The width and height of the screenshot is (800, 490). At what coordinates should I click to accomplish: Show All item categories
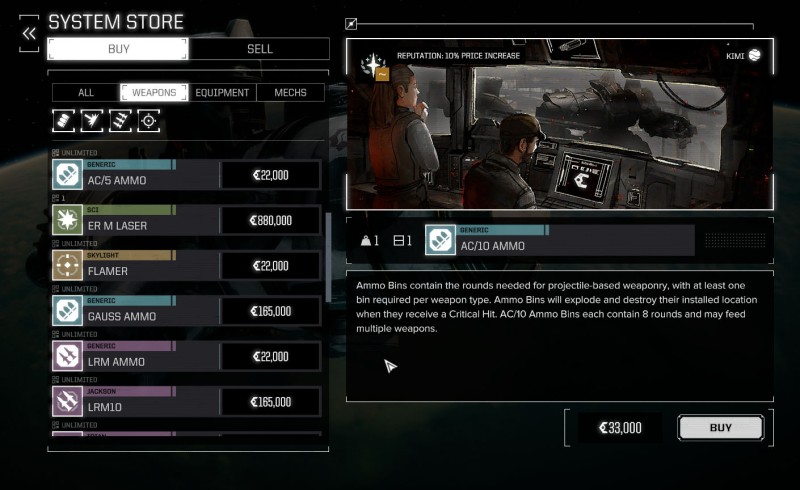point(86,92)
